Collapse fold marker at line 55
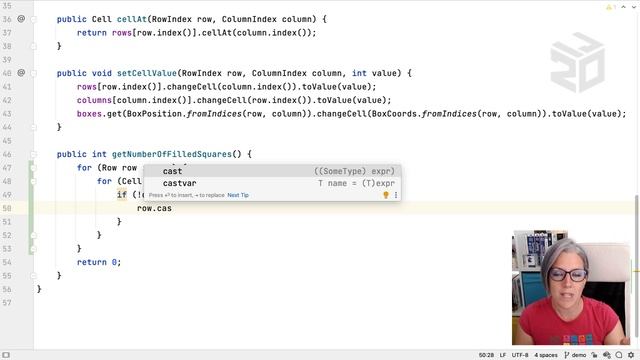Screen dimensions: 640x360 pos(33,276)
